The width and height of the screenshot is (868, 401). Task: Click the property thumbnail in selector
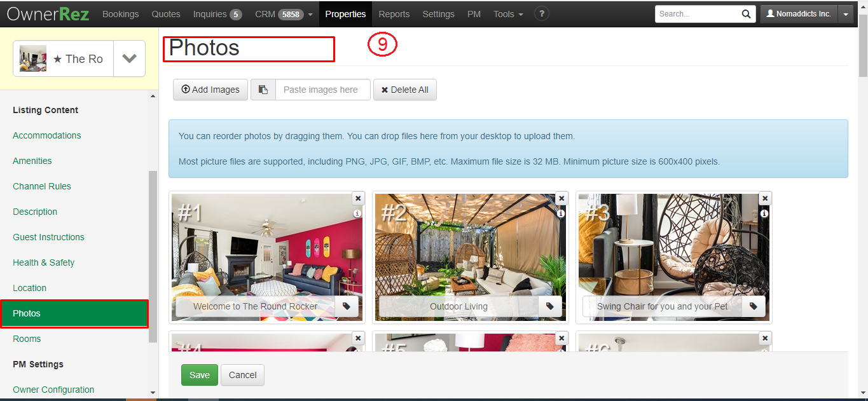tap(33, 58)
